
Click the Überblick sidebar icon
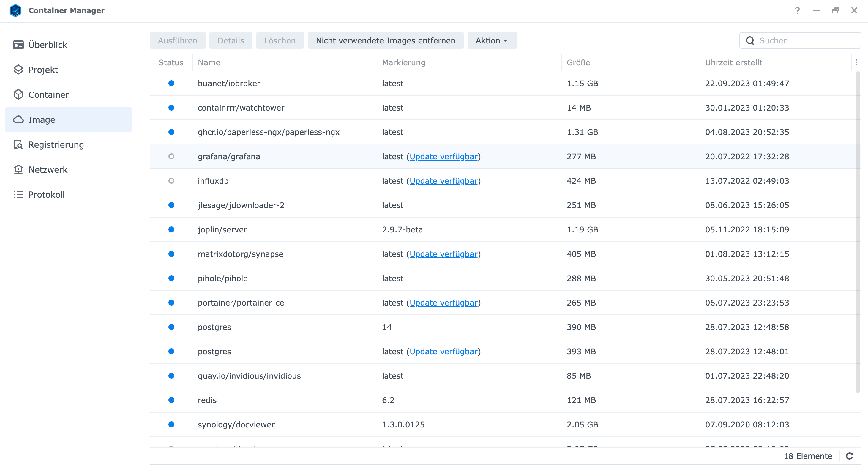point(18,45)
